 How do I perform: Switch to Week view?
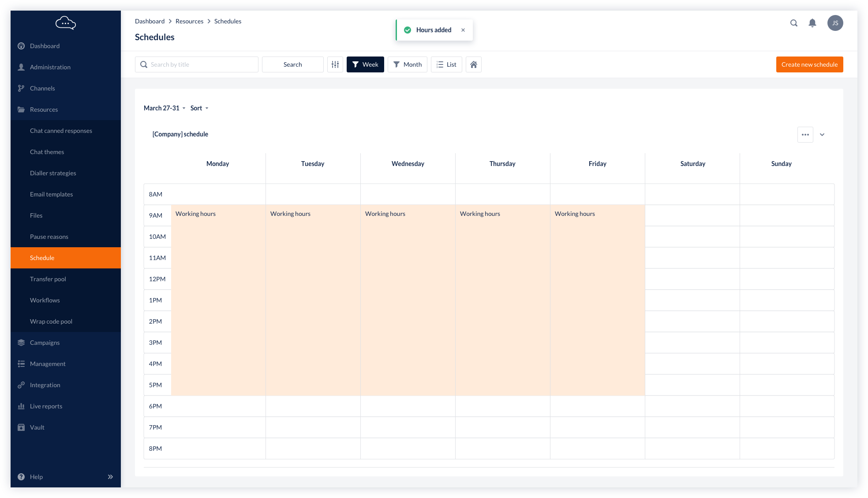tap(365, 64)
